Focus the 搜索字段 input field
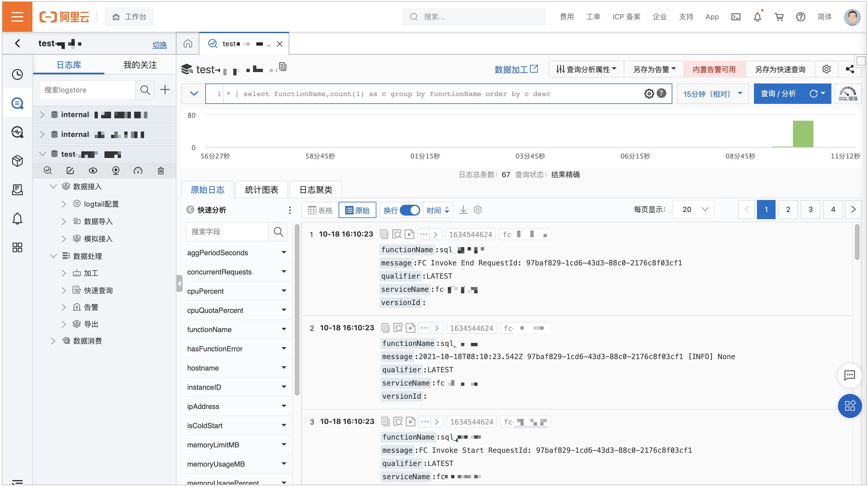 pyautogui.click(x=227, y=231)
